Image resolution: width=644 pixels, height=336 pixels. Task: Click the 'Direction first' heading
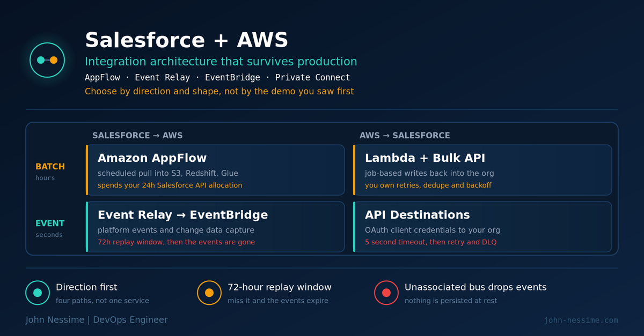[86, 287]
